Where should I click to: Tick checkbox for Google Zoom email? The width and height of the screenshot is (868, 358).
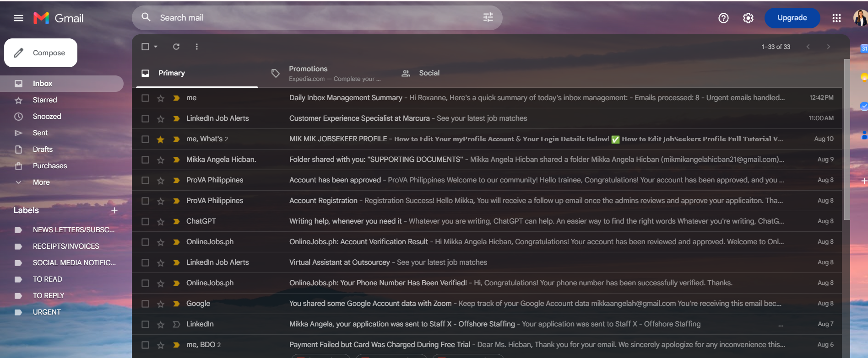click(x=145, y=304)
